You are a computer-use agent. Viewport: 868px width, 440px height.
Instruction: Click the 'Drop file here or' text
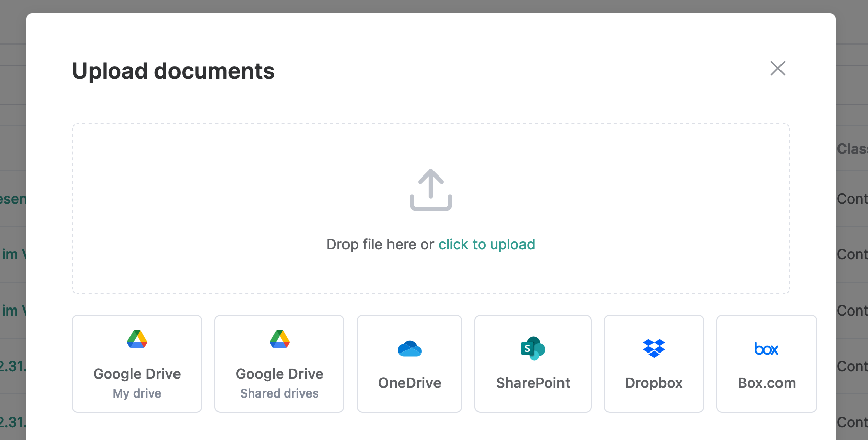(x=380, y=244)
